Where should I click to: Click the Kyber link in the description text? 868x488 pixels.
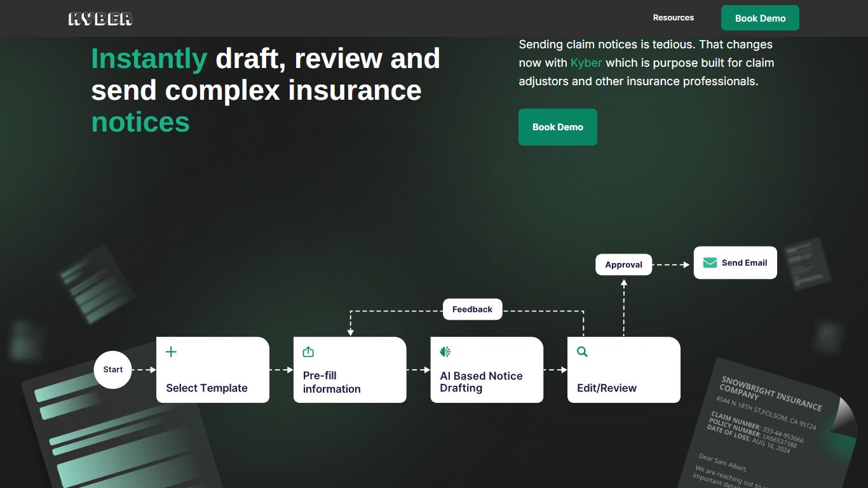(x=585, y=62)
